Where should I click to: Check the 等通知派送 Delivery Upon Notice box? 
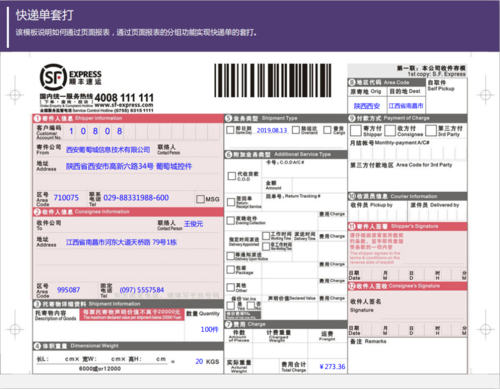(x=230, y=256)
